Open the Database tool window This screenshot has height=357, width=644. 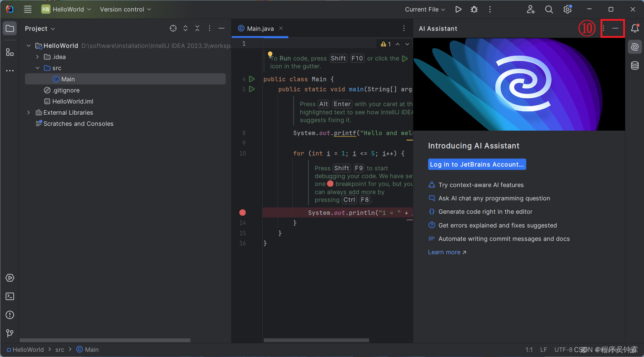[x=635, y=66]
